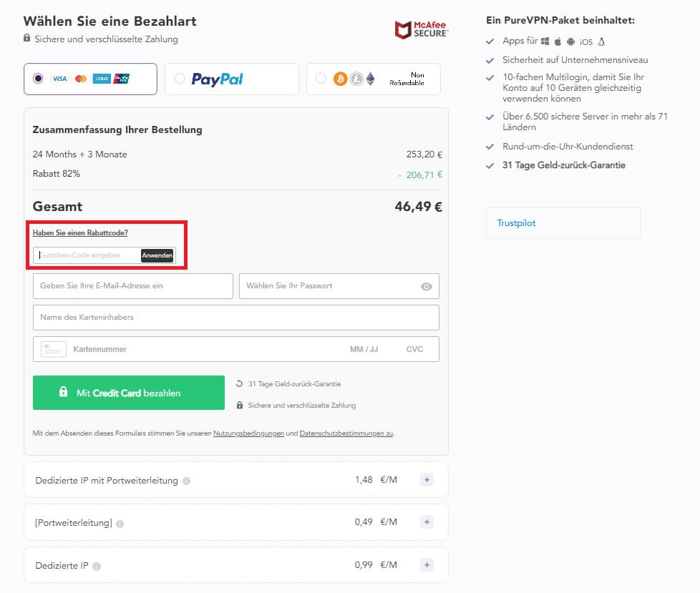Click the price 0,49 €/M
The height and width of the screenshot is (593, 700).
(x=376, y=522)
